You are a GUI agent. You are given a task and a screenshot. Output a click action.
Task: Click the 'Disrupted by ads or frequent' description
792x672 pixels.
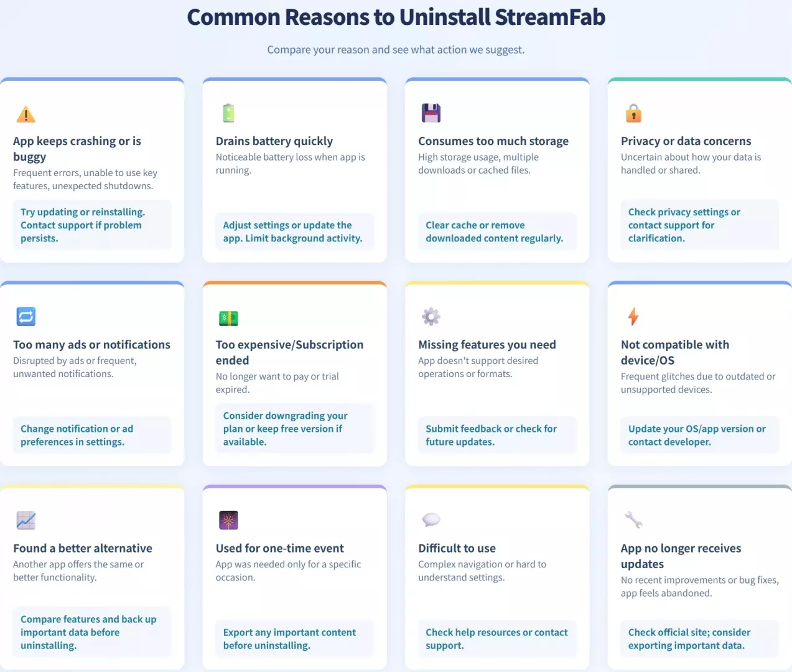point(75,367)
